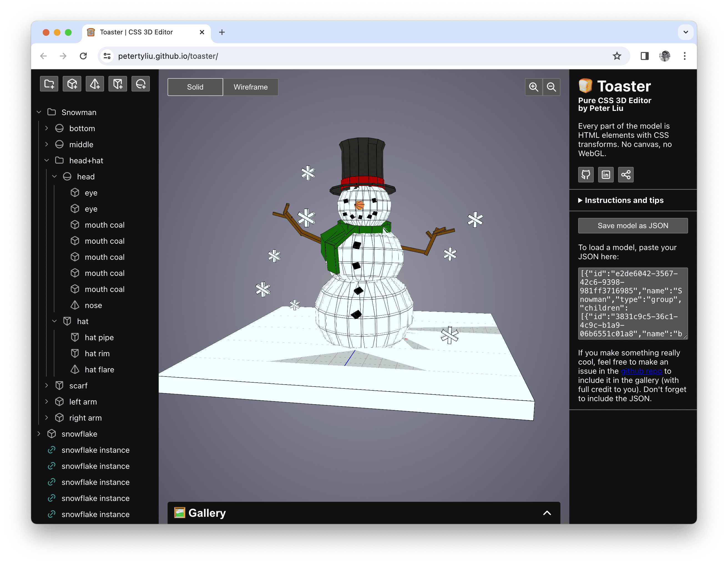
Task: Zoom out of the 3D viewport
Action: [x=551, y=87]
